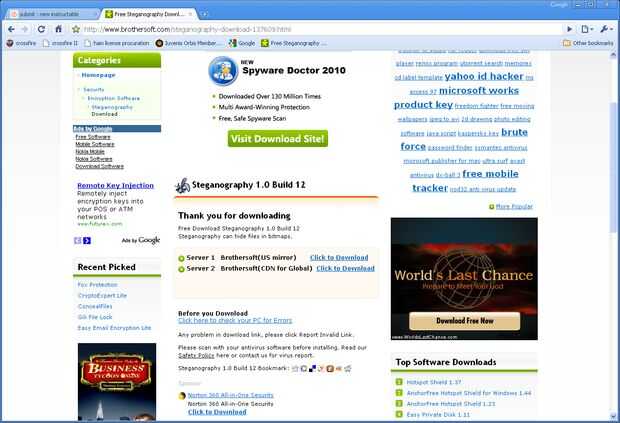Click the Spyware Doctor 2010 icon
Image resolution: width=620 pixels, height=423 pixels.
coord(223,71)
